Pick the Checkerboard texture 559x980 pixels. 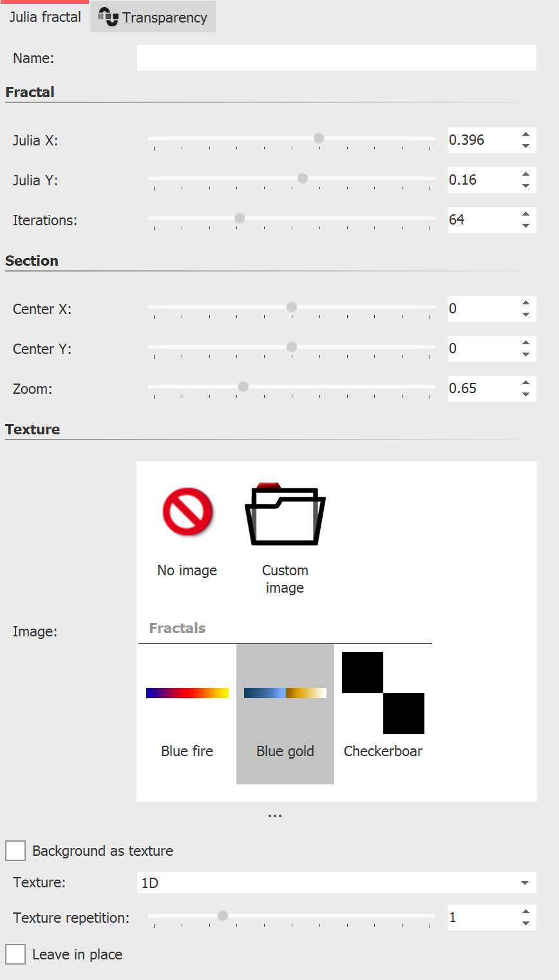(383, 693)
